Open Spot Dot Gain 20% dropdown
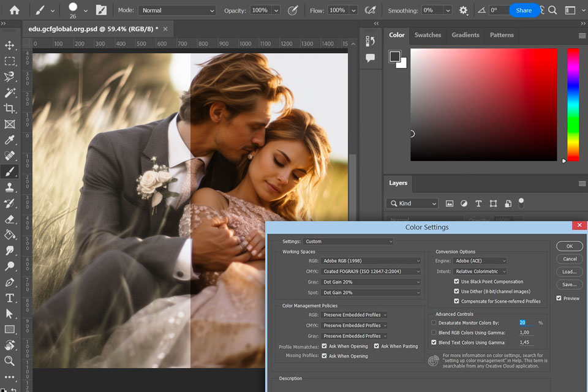588x392 pixels. [371, 292]
